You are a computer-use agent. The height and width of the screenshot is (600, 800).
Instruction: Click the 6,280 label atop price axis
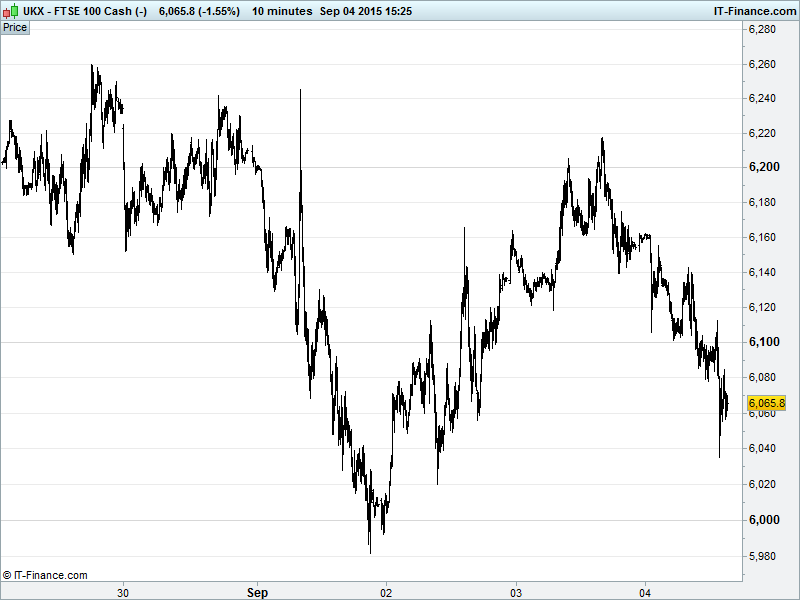765,29
